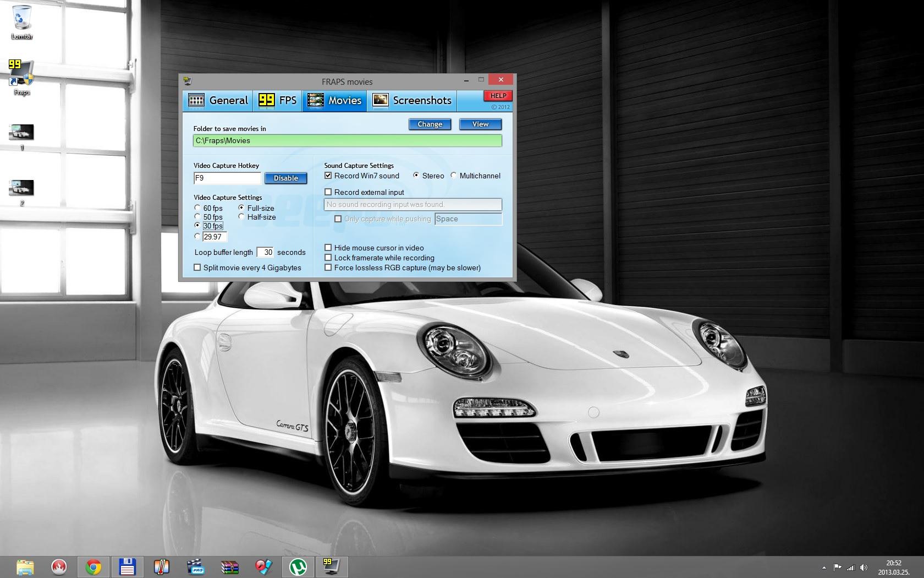The image size is (924, 578).
Task: Open the red flame burner app in taskbar
Action: [x=59, y=567]
